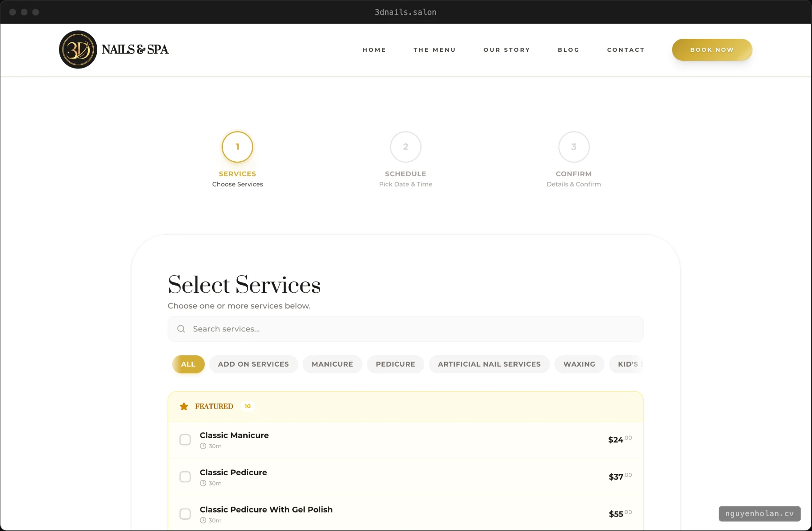Visit the Blog link

[x=568, y=50]
